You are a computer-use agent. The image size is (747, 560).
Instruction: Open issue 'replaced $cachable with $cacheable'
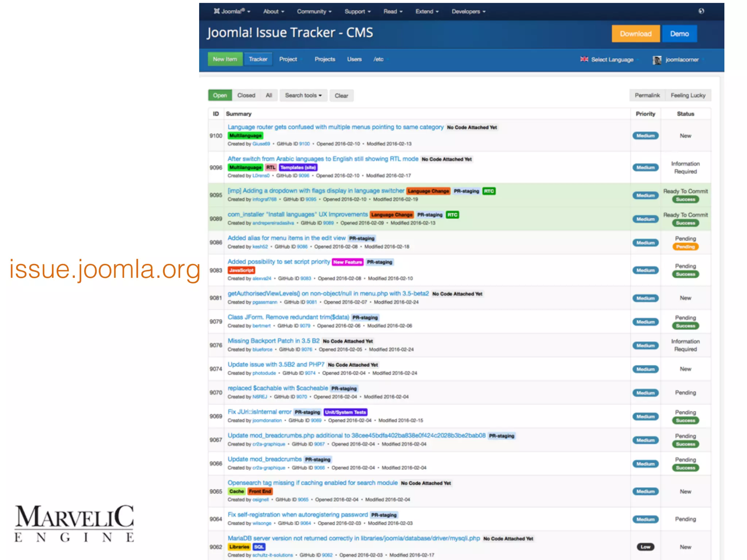pos(278,388)
